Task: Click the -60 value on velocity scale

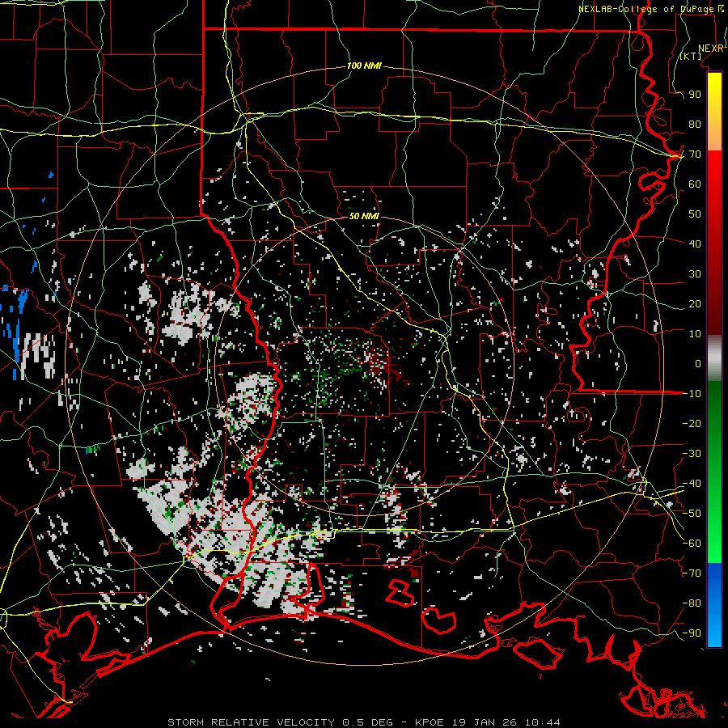Action: pyautogui.click(x=692, y=544)
